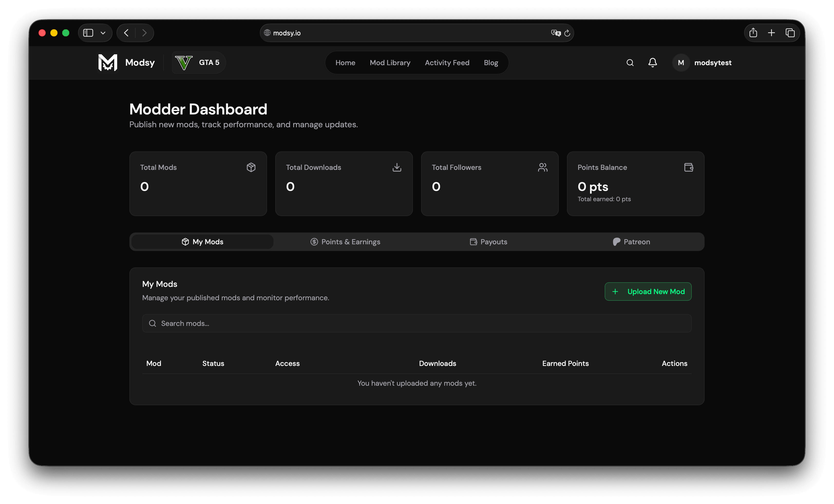The image size is (834, 504).
Task: Reload the page with refresh icon
Action: point(567,33)
